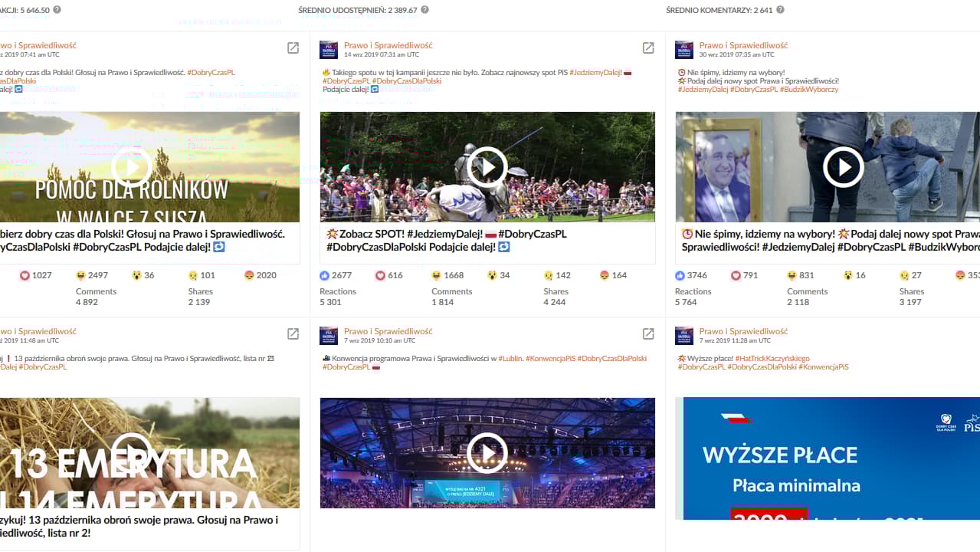Click the haha reaction icon showing 2497

[x=81, y=275]
